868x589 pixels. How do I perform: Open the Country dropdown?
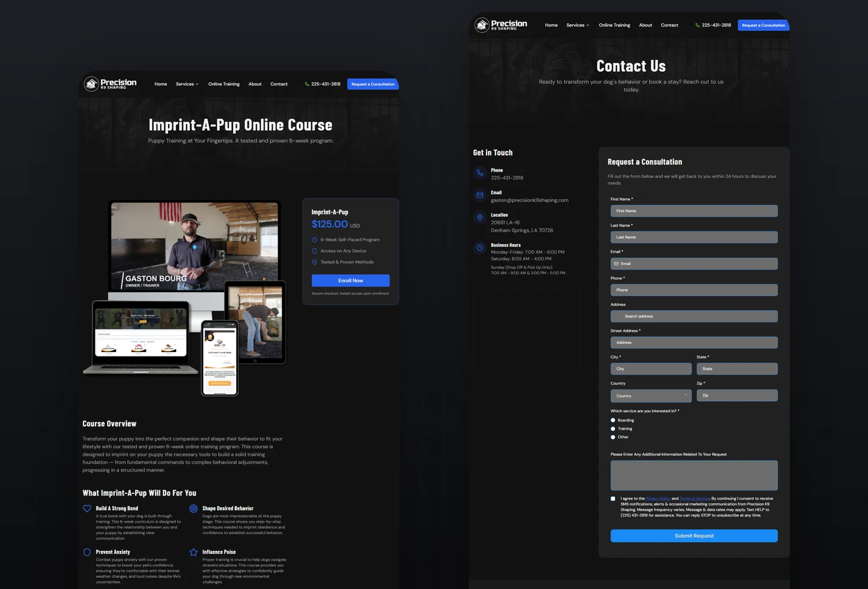650,396
